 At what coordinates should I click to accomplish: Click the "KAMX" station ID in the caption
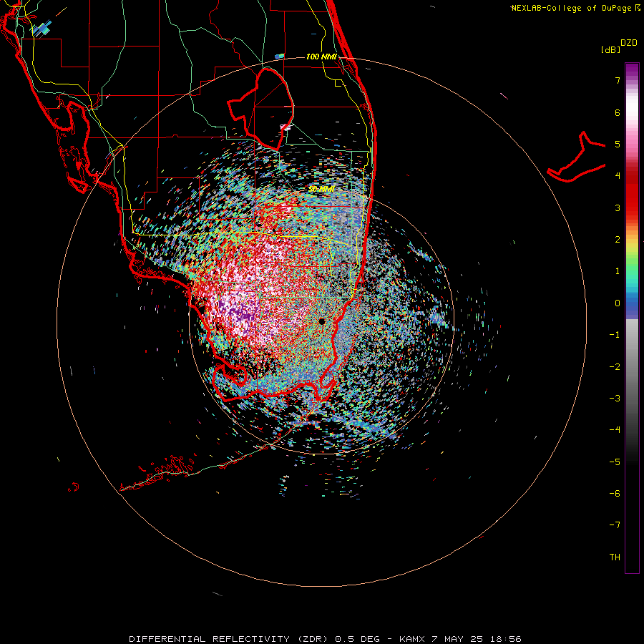coord(412,639)
